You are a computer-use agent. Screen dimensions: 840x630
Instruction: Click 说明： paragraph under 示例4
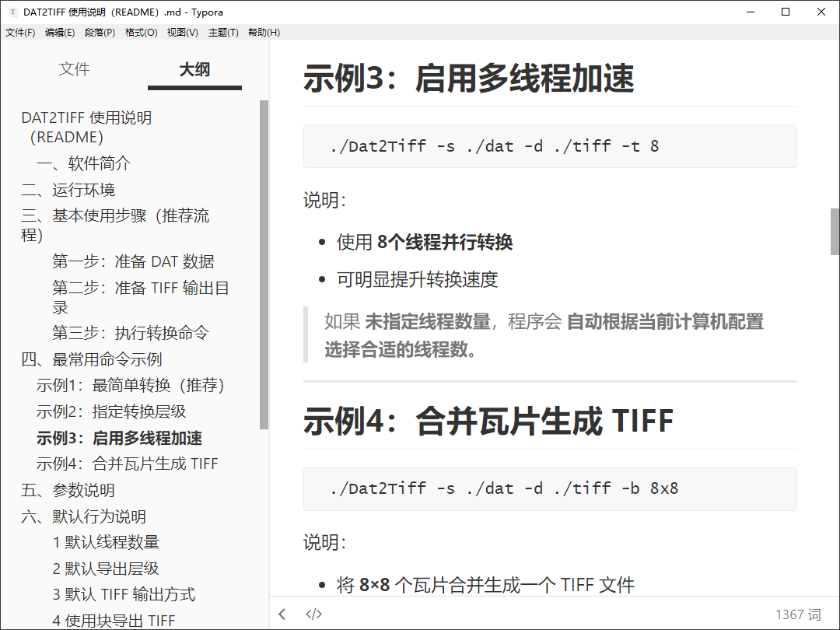(324, 542)
